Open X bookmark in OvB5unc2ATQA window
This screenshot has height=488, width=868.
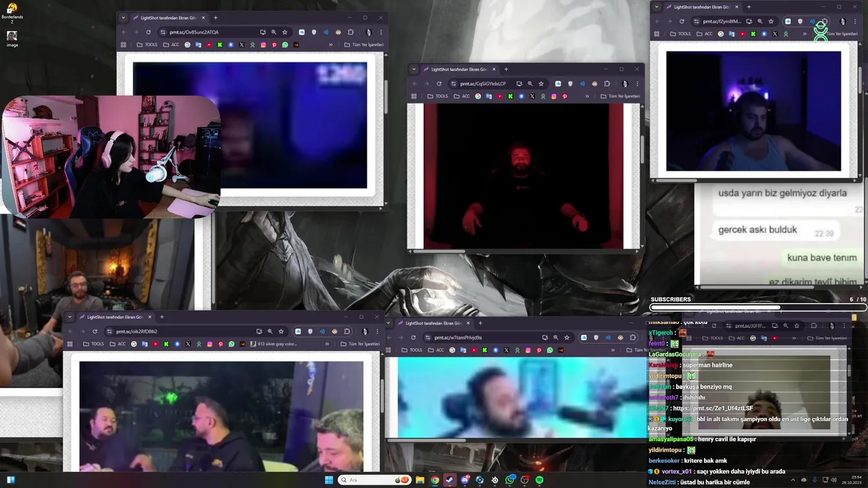coord(241,45)
